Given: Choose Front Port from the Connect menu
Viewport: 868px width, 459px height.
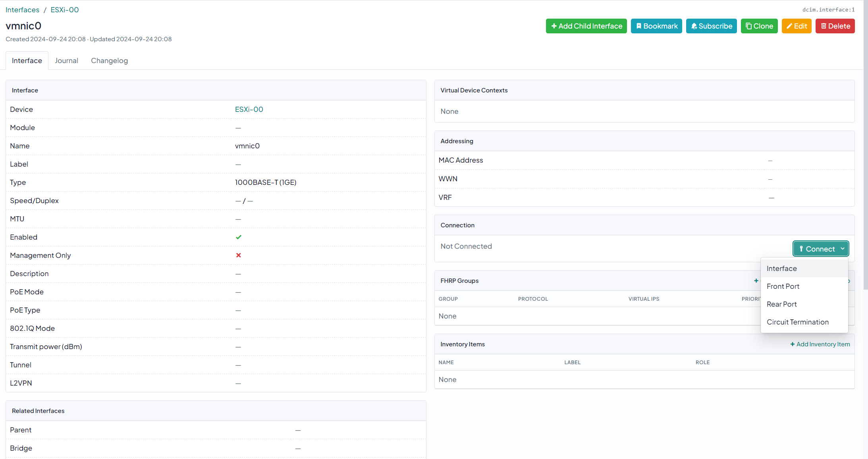Looking at the screenshot, I should [x=783, y=286].
